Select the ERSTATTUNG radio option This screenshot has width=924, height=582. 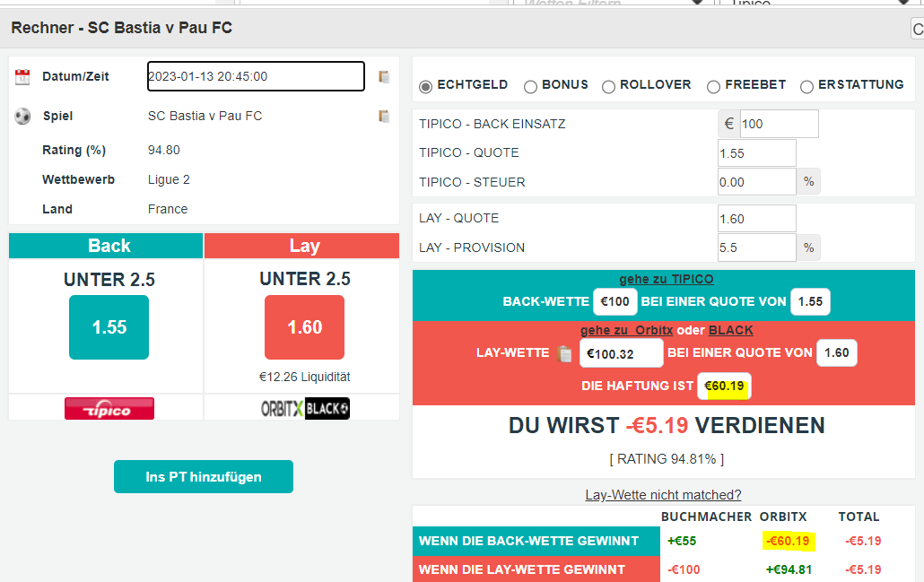(806, 87)
